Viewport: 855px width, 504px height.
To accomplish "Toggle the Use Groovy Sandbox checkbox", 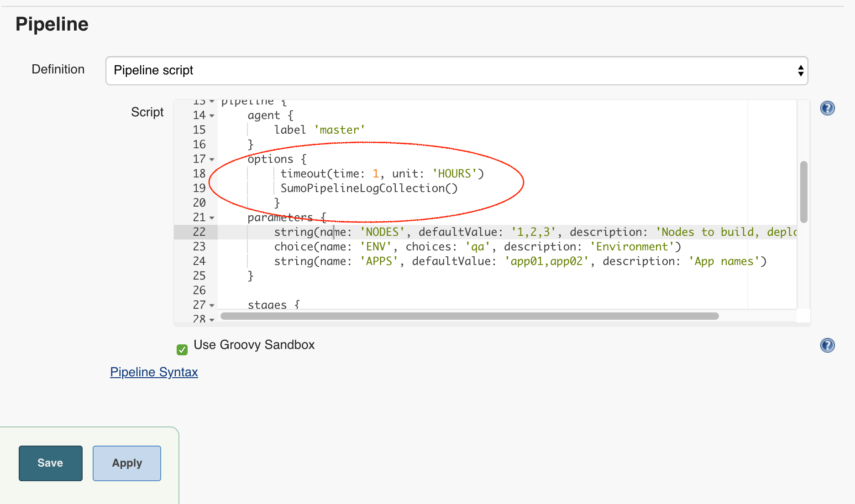I will (x=182, y=350).
